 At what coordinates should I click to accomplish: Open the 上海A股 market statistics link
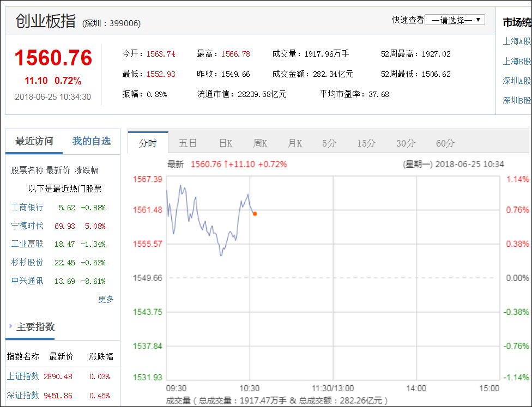point(515,41)
